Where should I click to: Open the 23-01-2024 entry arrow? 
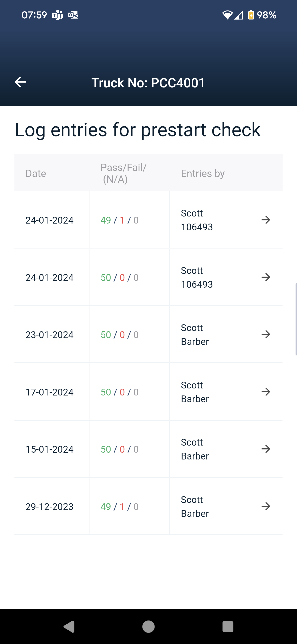[x=266, y=335]
